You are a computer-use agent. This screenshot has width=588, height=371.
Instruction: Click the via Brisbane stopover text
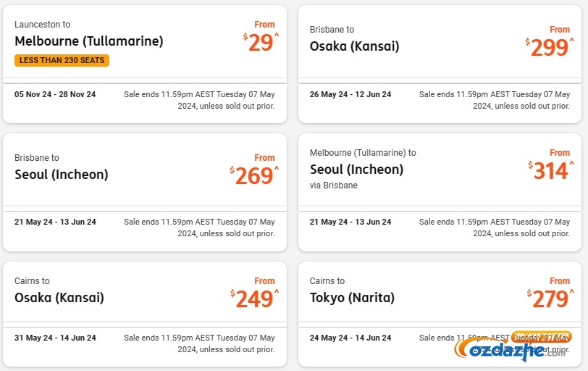[333, 185]
